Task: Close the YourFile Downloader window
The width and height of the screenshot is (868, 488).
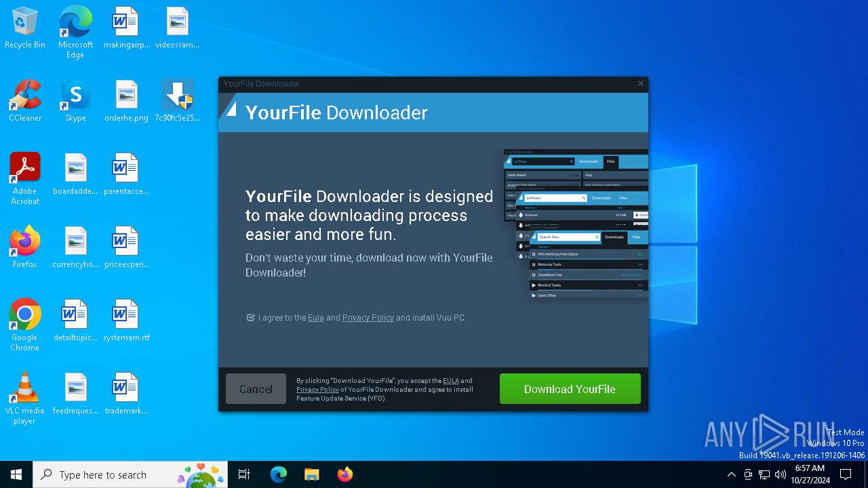Action: pos(640,83)
